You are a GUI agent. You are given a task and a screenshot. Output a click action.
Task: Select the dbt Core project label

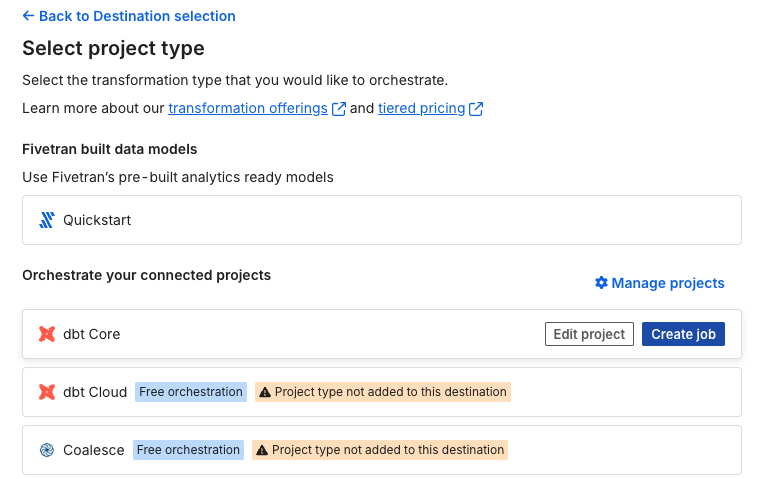91,334
